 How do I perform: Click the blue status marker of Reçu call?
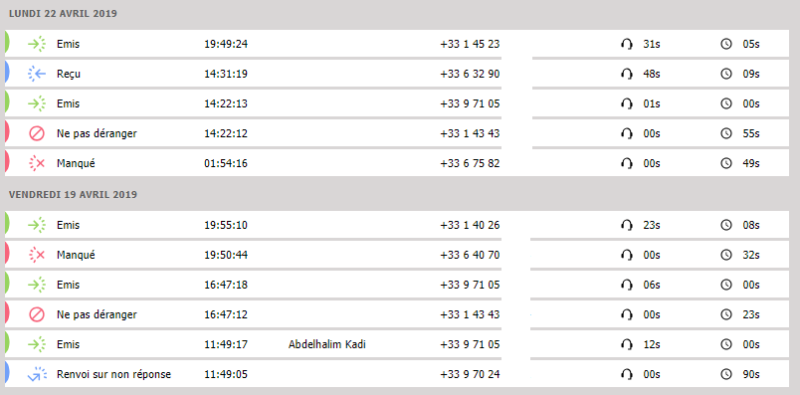pyautogui.click(x=7, y=74)
